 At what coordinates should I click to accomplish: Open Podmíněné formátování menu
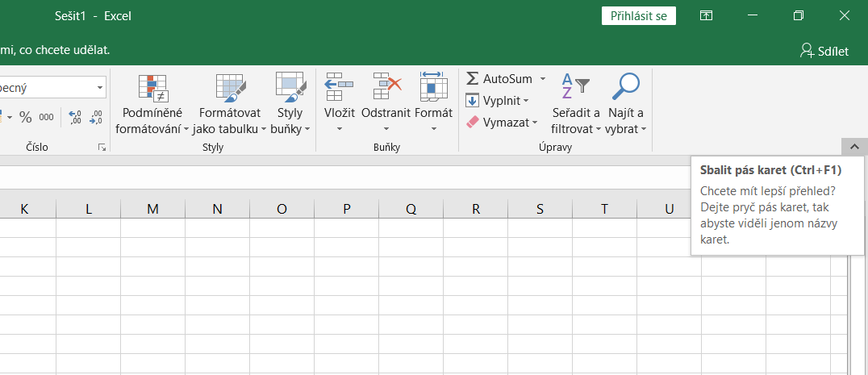pyautogui.click(x=152, y=104)
